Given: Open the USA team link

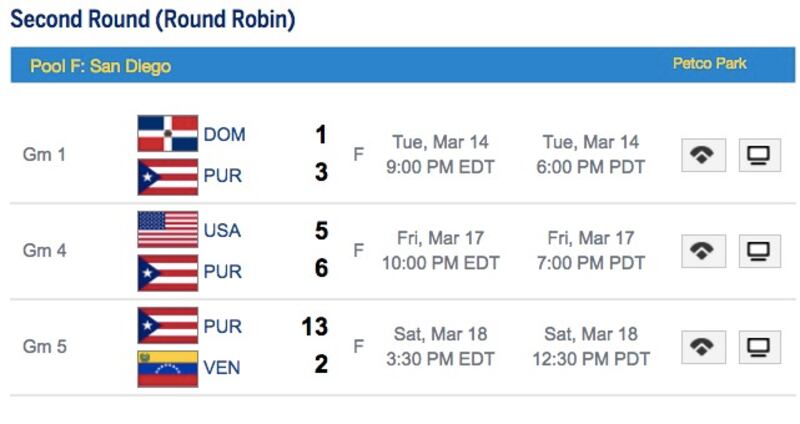Looking at the screenshot, I should coord(222,230).
